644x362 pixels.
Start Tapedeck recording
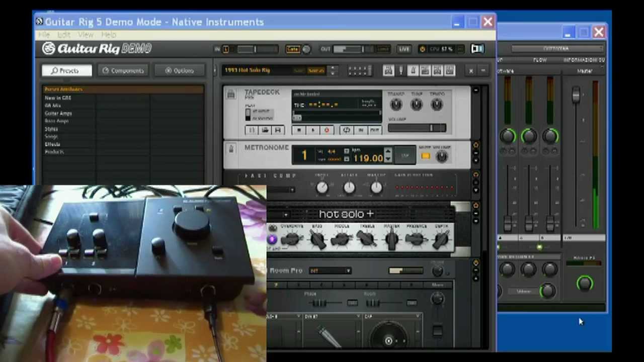(326, 130)
